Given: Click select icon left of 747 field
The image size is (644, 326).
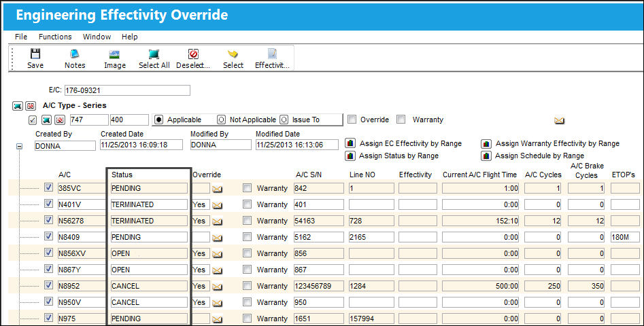Looking at the screenshot, I should [46, 120].
